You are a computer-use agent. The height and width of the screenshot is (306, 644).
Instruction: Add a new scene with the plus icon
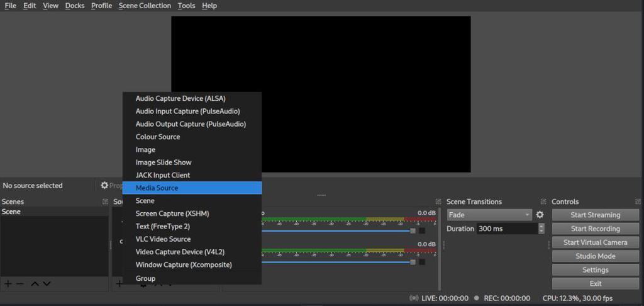[x=8, y=284]
